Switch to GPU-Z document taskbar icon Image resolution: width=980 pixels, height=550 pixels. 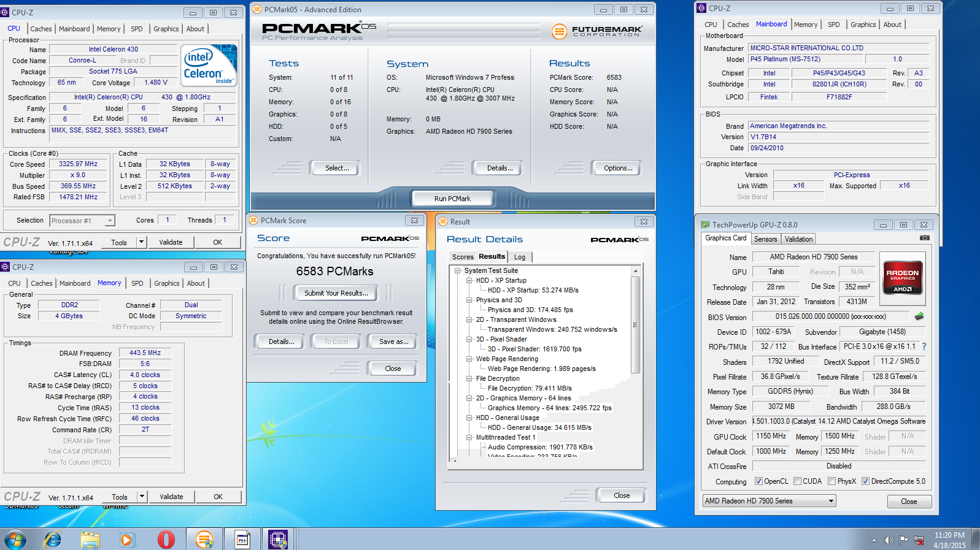coord(242,540)
